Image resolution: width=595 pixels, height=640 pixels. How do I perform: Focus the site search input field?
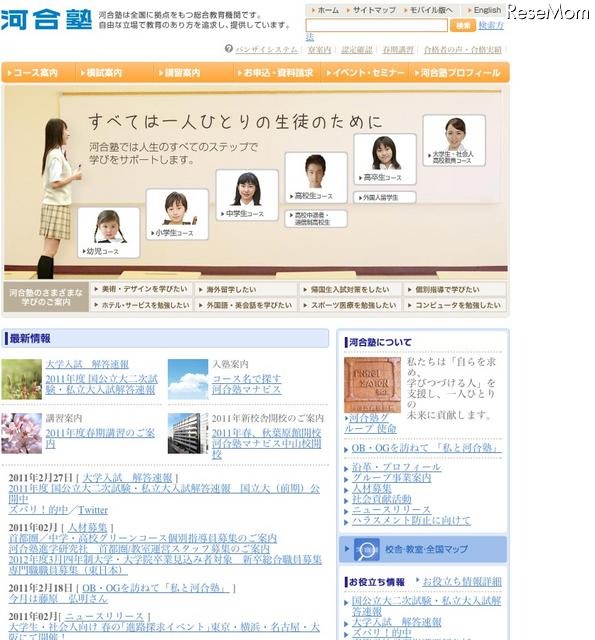(376, 25)
